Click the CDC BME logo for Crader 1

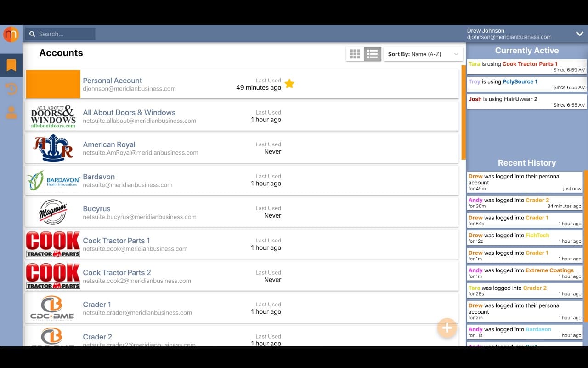(x=53, y=308)
